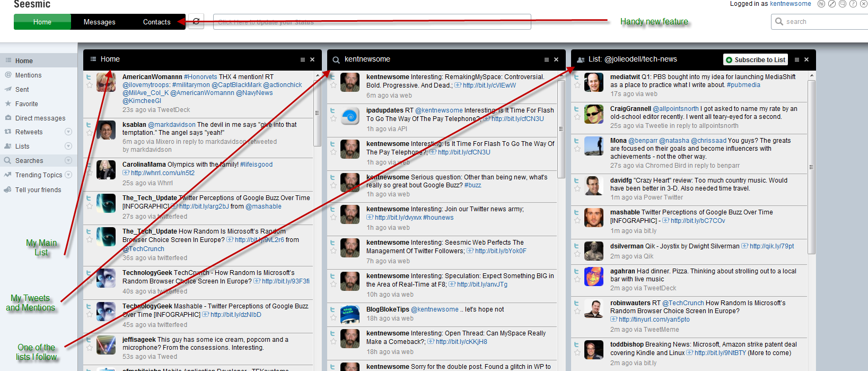Click Tell your friends megaphone item

pos(38,190)
